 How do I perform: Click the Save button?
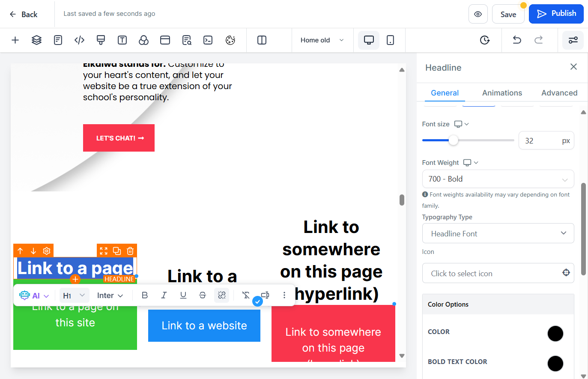[x=508, y=14]
